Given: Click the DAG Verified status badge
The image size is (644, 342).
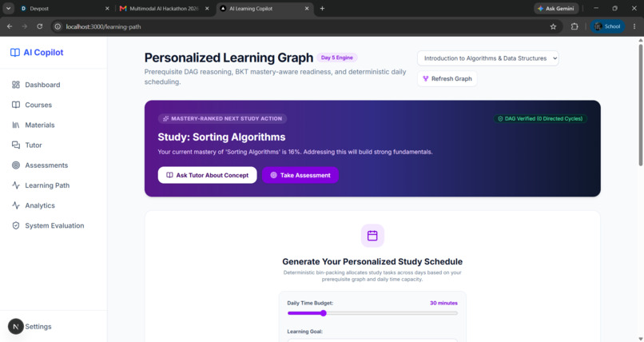Looking at the screenshot, I should [x=540, y=118].
